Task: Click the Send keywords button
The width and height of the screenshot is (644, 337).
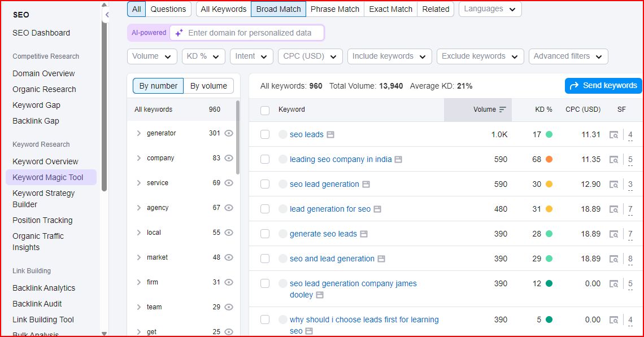Action: coord(603,85)
